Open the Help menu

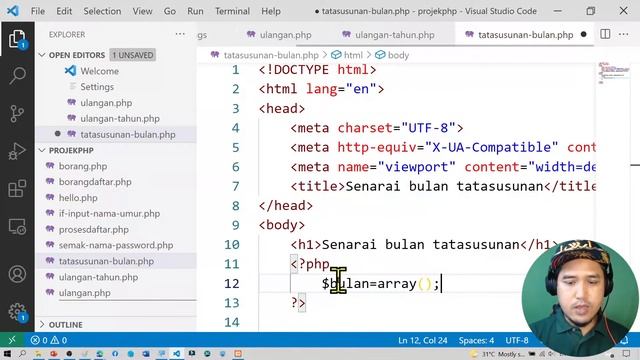point(271,11)
